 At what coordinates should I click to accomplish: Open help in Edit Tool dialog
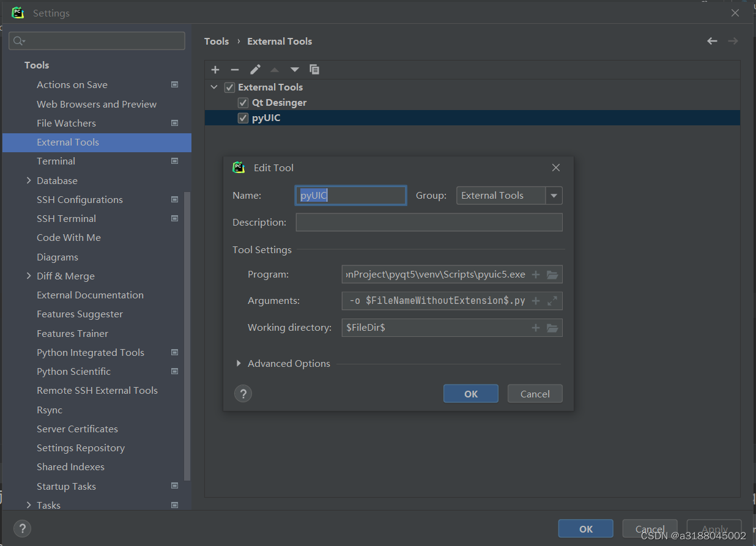[x=243, y=394]
